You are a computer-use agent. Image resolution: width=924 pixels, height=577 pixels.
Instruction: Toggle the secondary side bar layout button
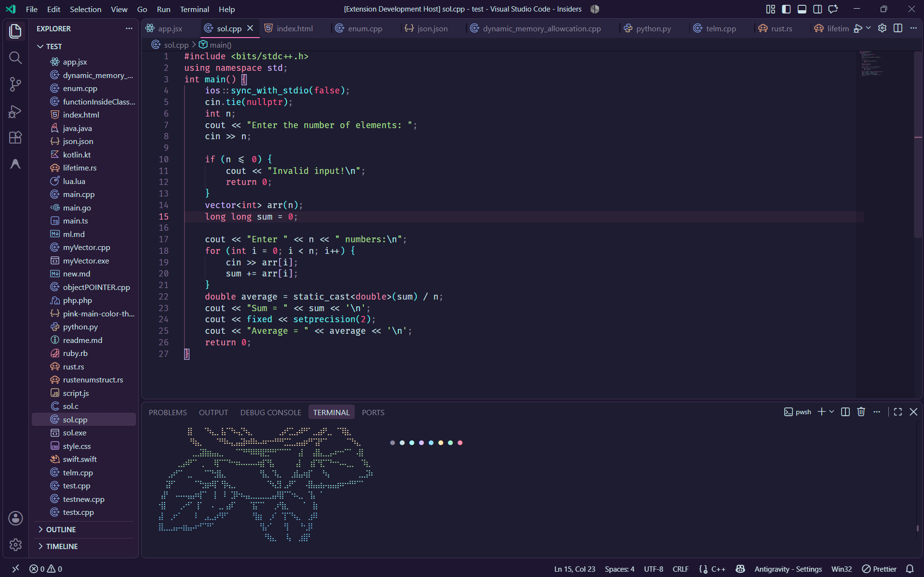[x=817, y=9]
